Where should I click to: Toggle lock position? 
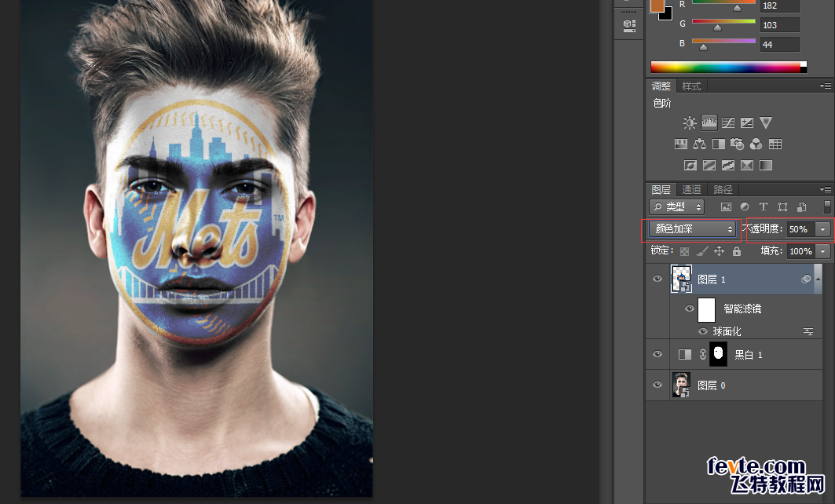[x=719, y=250]
